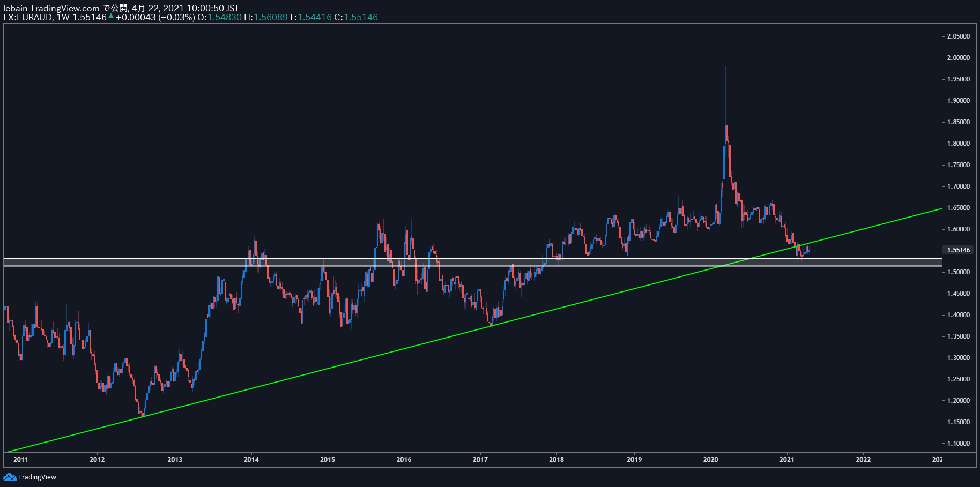This screenshot has width=980, height=487.
Task: Click the 1.40000 price axis label
Action: (959, 315)
